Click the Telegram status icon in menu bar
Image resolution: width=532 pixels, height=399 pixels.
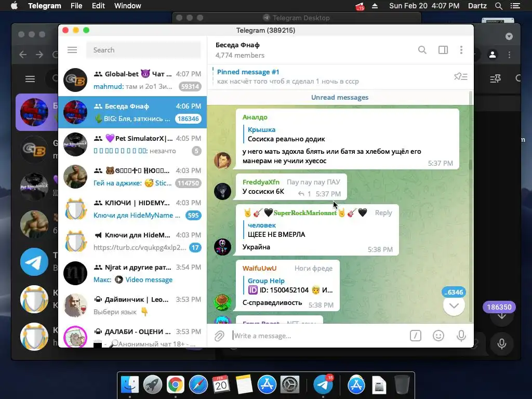360,6
